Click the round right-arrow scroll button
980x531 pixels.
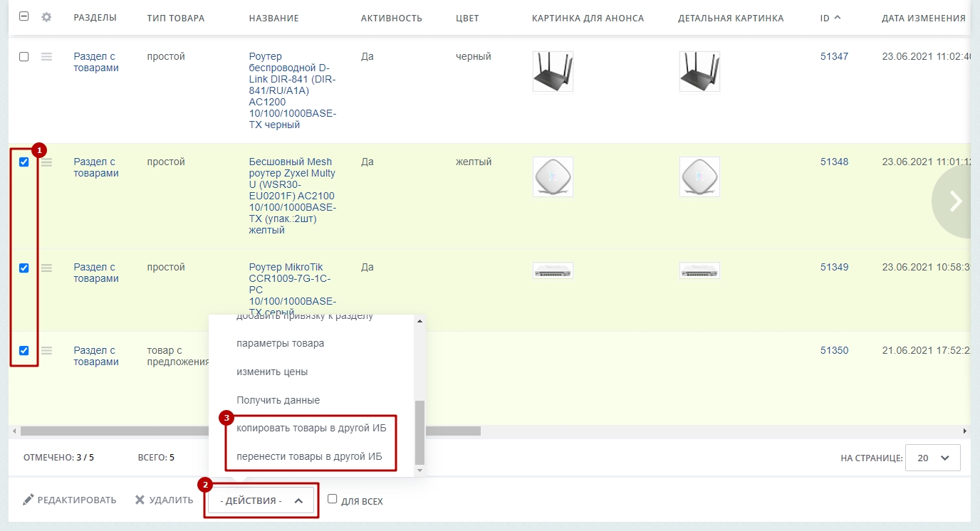[x=954, y=201]
